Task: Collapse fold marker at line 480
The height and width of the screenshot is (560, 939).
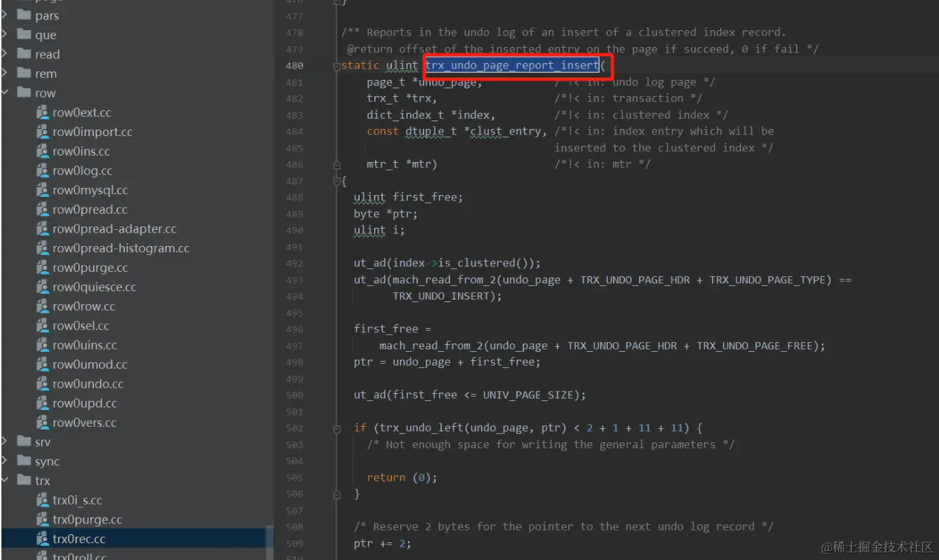Action: [x=337, y=66]
